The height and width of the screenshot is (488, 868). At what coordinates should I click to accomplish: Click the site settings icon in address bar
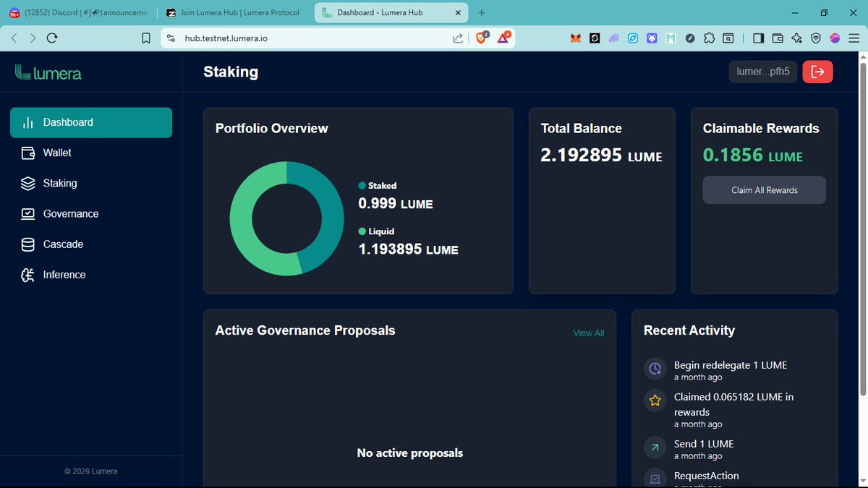(171, 38)
